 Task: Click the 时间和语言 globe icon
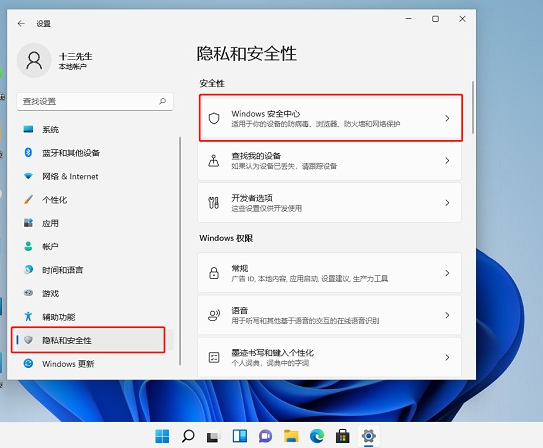coord(28,269)
